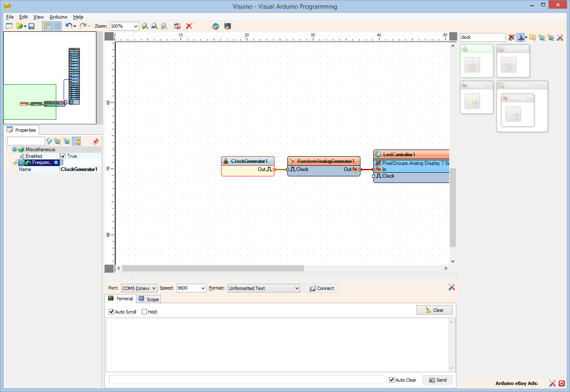Toggle categorized property view button
This screenshot has height=392, width=570.
click(x=76, y=141)
